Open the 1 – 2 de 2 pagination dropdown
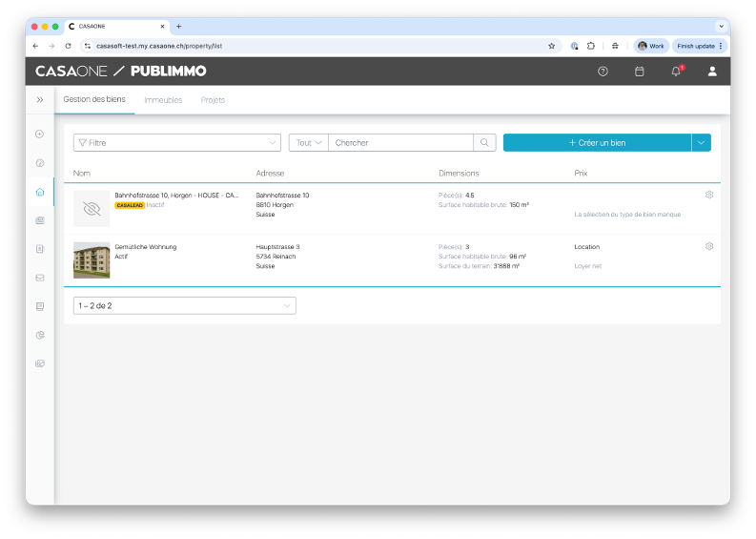The image size is (756, 539). coord(185,305)
